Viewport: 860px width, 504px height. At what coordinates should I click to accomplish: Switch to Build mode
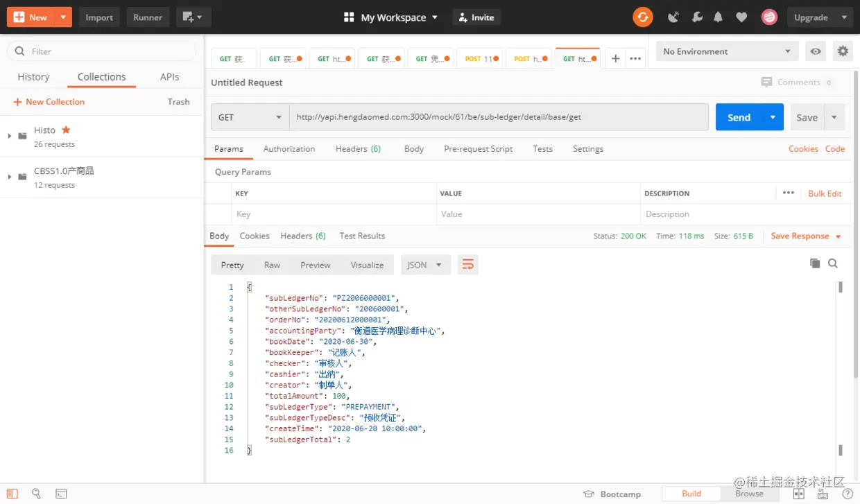(x=691, y=494)
